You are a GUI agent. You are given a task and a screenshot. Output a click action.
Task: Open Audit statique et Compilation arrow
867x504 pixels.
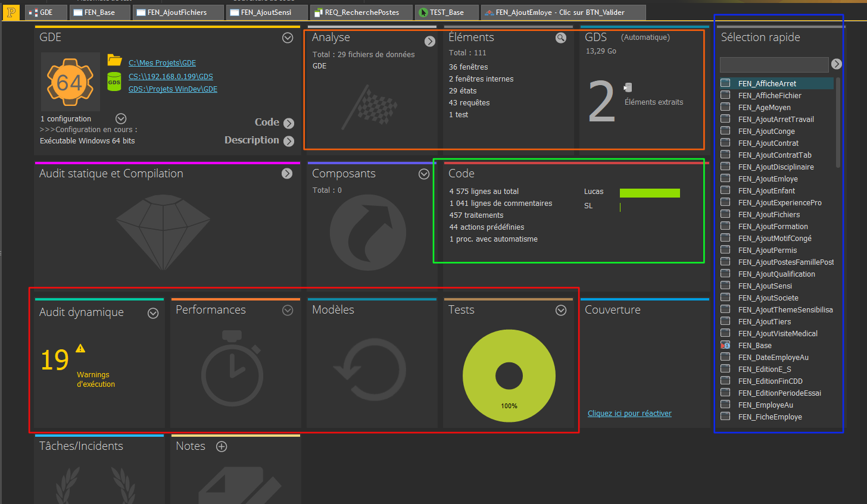[x=287, y=173]
